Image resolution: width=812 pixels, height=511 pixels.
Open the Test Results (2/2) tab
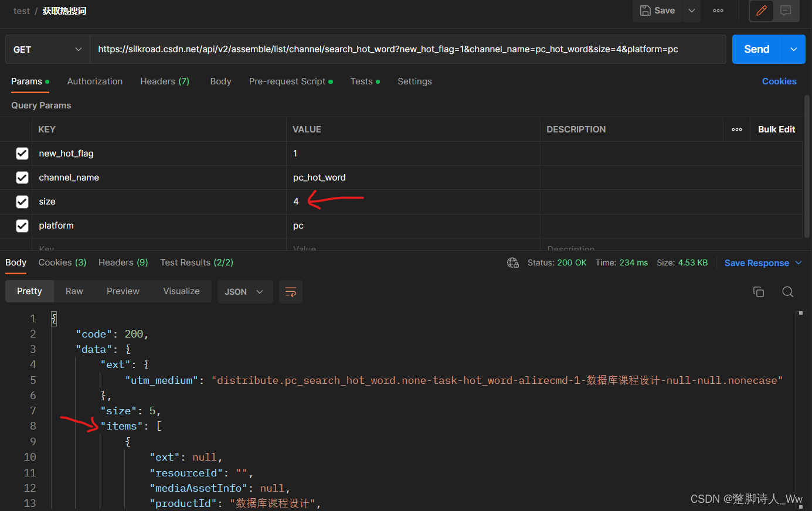coord(196,263)
